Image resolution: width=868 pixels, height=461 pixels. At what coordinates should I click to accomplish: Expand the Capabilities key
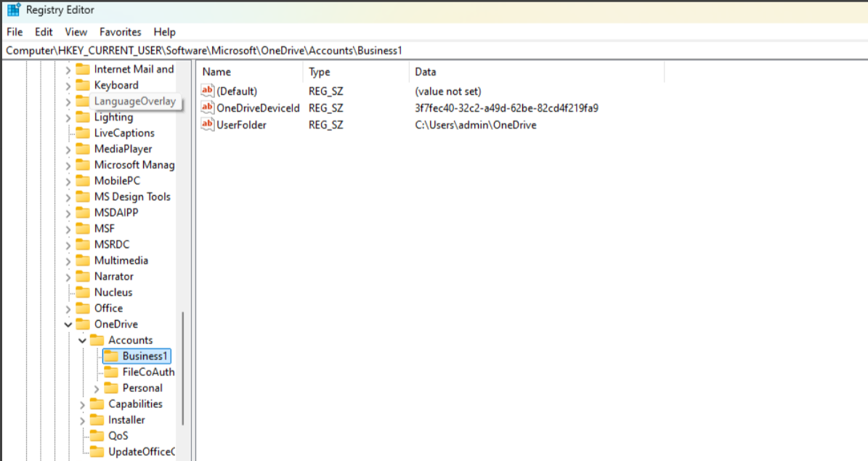coord(82,404)
